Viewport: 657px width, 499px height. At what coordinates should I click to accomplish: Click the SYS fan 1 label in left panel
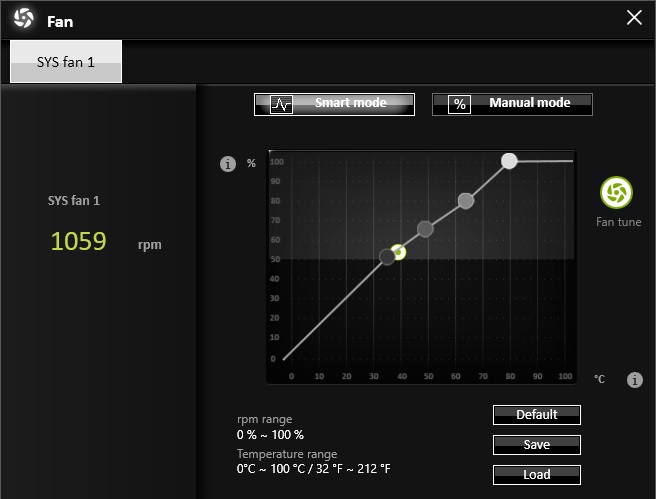(x=74, y=200)
